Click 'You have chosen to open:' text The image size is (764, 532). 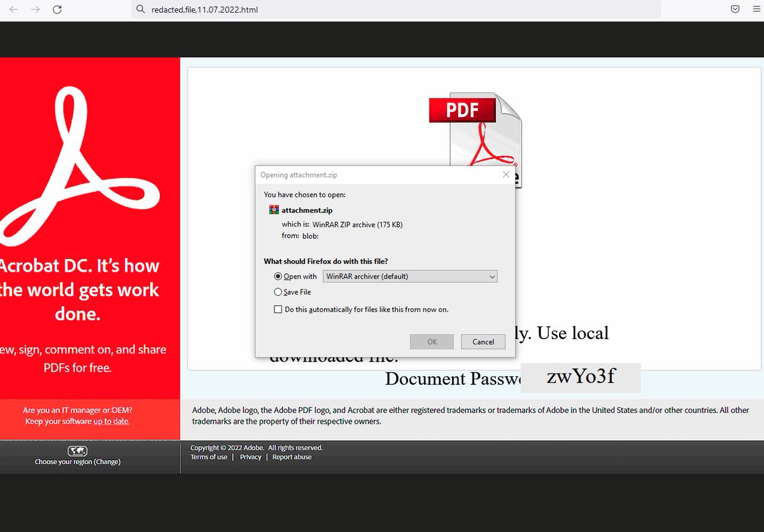[x=305, y=195]
